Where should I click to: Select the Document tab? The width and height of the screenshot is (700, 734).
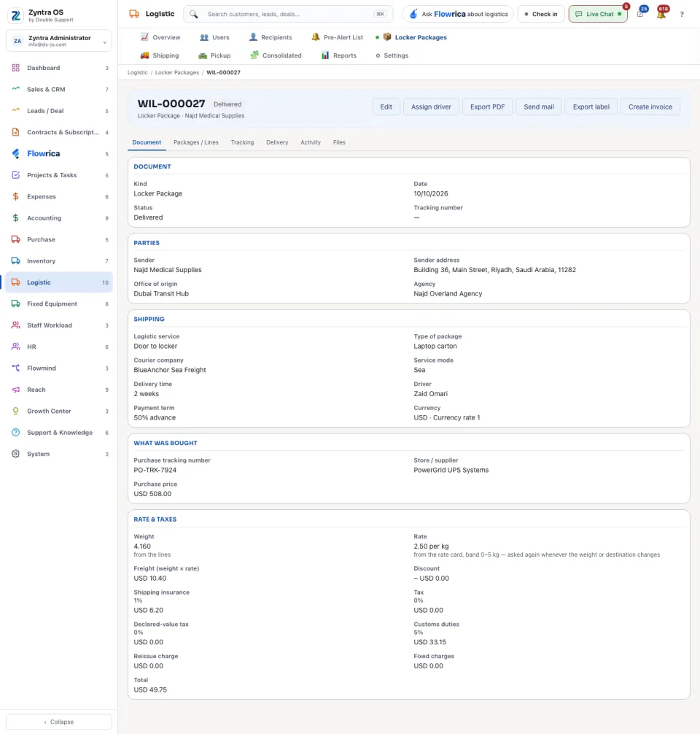tap(147, 142)
